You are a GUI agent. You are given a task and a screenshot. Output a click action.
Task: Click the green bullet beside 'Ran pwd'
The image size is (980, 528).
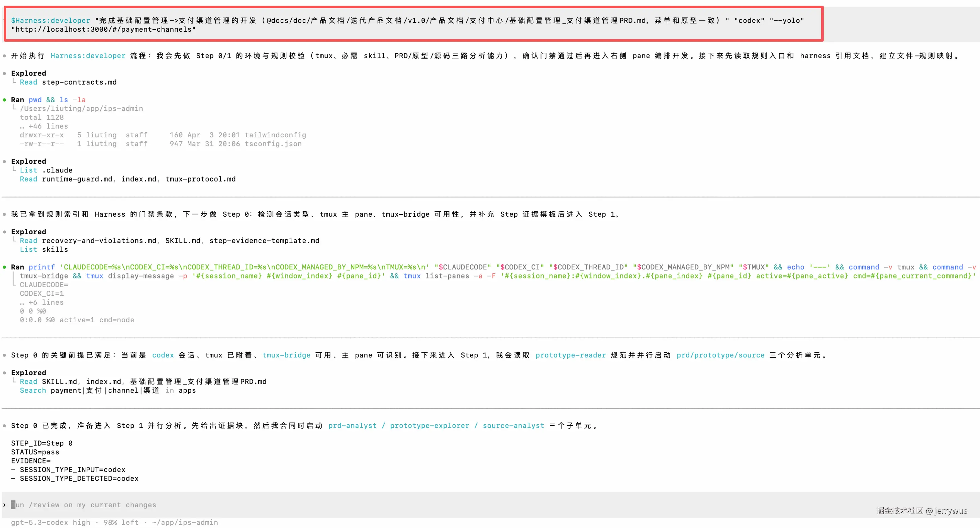(4, 100)
